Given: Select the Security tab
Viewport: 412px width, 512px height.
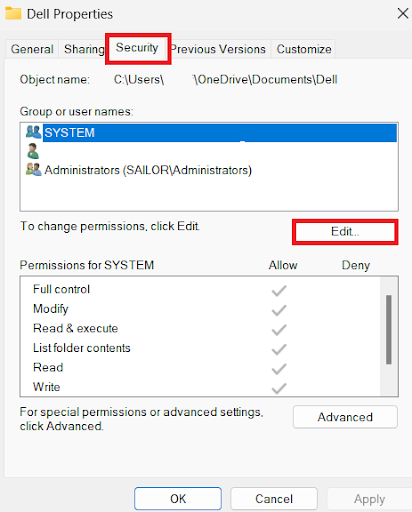Looking at the screenshot, I should pyautogui.click(x=137, y=48).
